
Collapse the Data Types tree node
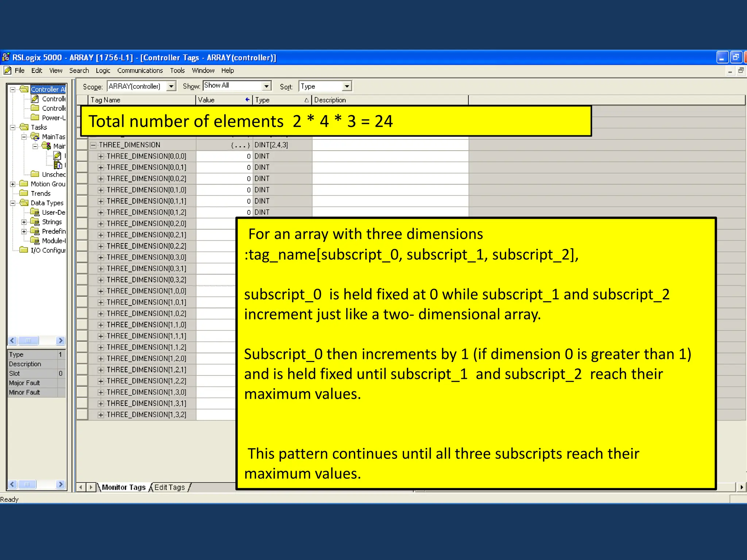click(x=13, y=203)
